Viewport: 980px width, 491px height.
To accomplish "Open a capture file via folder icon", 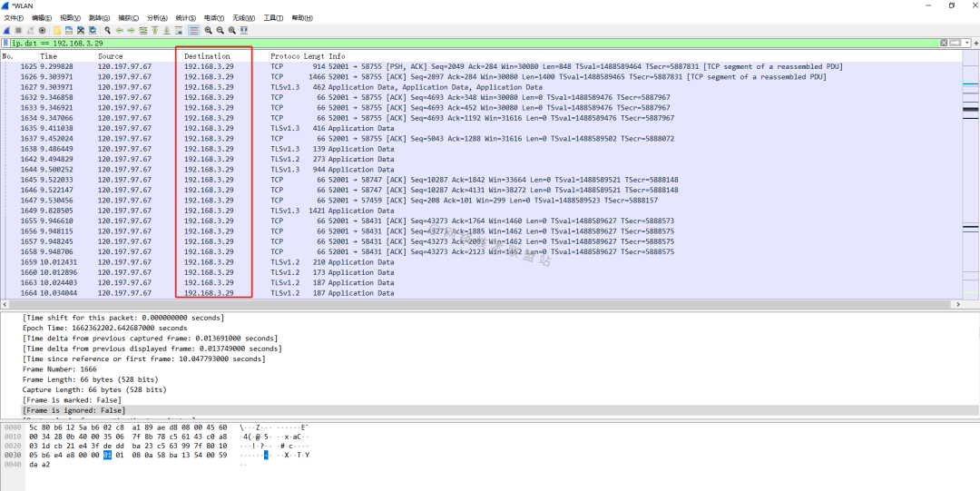I will (x=57, y=30).
